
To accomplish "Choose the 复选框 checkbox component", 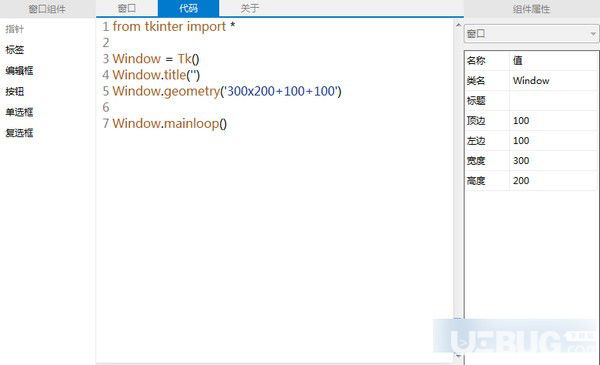I will coord(19,133).
